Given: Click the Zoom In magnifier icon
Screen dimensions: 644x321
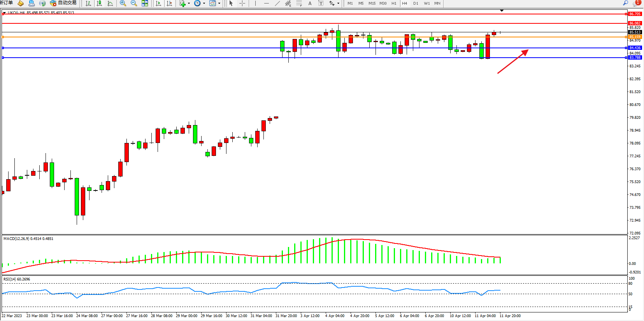Looking at the screenshot, I should click(123, 4).
